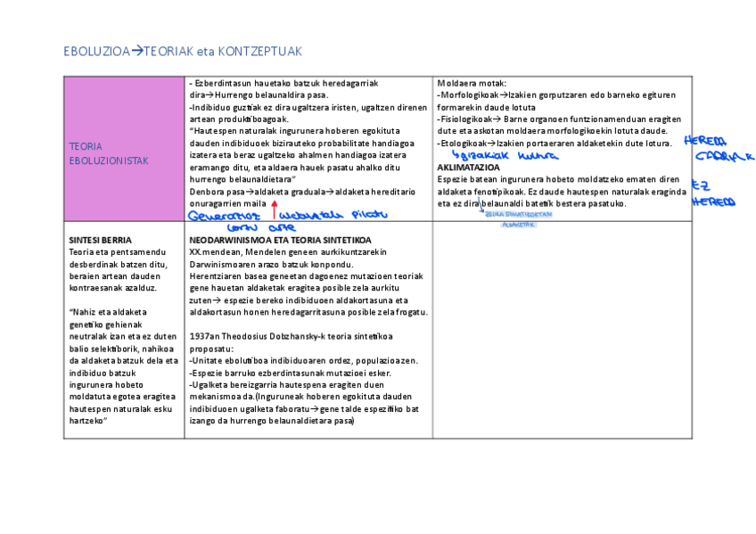This screenshot has height=534, width=756.
Task: Select the handwritten blue 'EZ' margin note
Action: point(701,185)
